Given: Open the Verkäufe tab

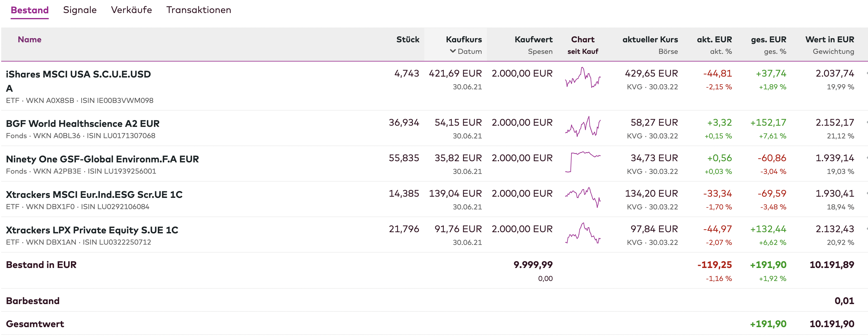Looking at the screenshot, I should (131, 10).
